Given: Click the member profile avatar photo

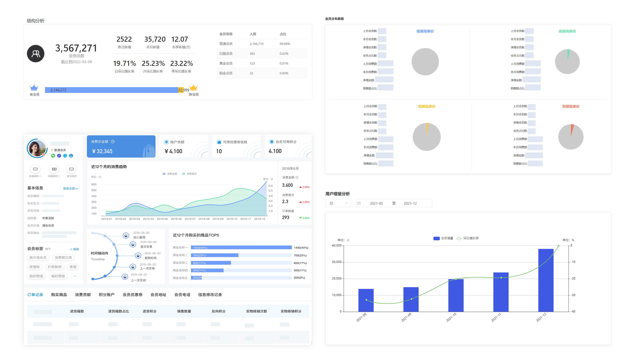Looking at the screenshot, I should [x=37, y=148].
